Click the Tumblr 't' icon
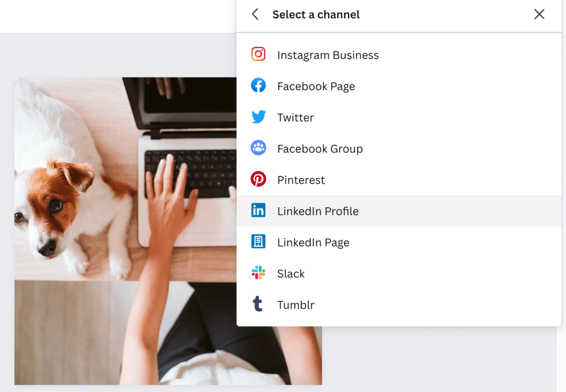This screenshot has width=566, height=392. [258, 305]
